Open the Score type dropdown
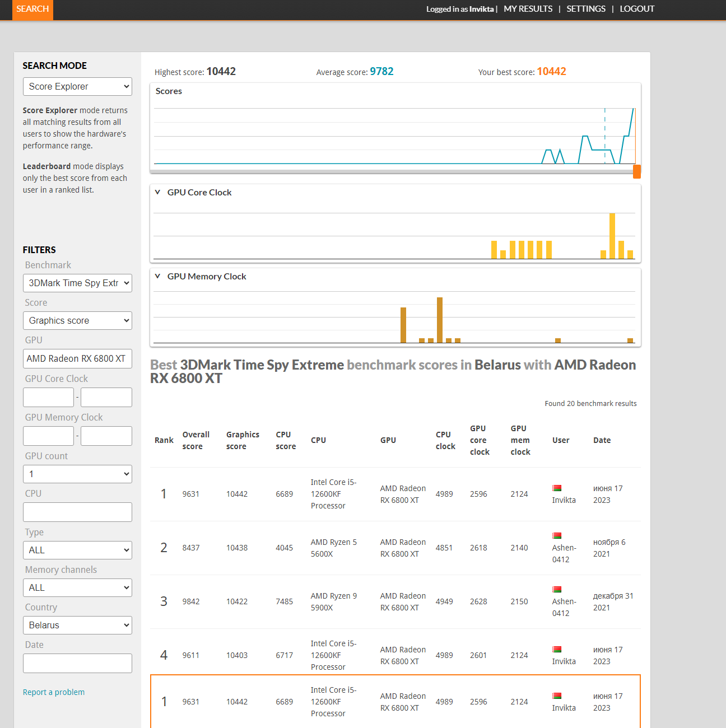 tap(77, 320)
